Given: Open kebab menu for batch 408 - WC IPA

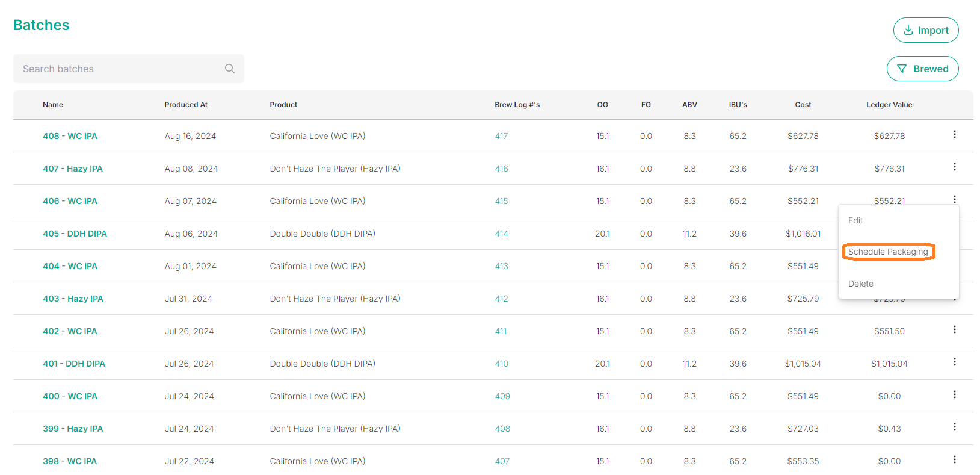Looking at the screenshot, I should coord(954,134).
